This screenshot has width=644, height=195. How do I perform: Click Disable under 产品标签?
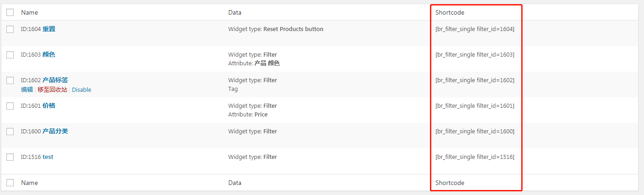(82, 90)
